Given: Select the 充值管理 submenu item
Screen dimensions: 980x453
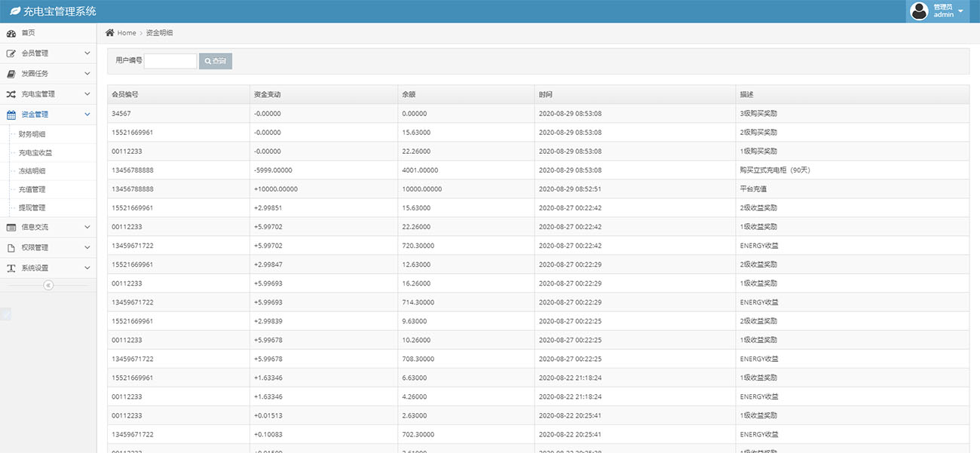Looking at the screenshot, I should (32, 190).
